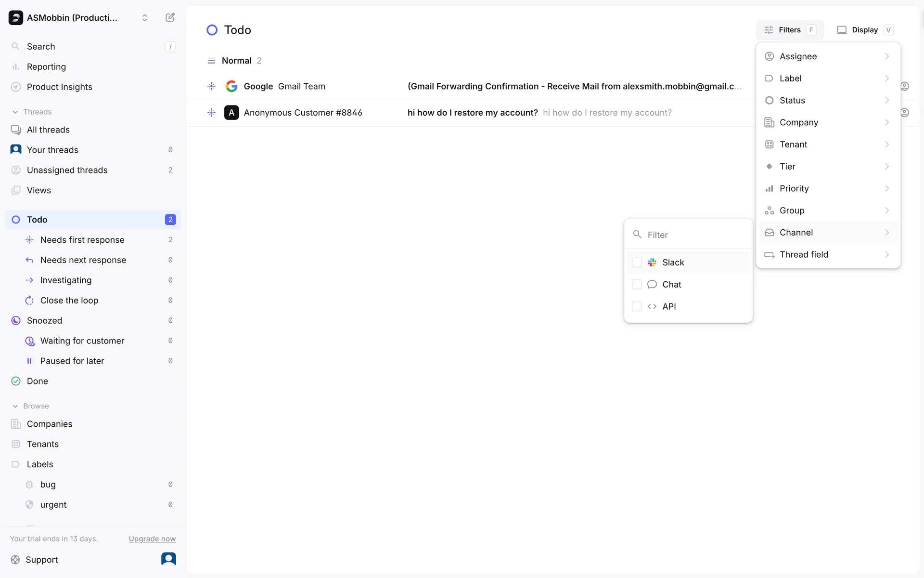Click the Reporting bar chart icon

[x=16, y=67]
